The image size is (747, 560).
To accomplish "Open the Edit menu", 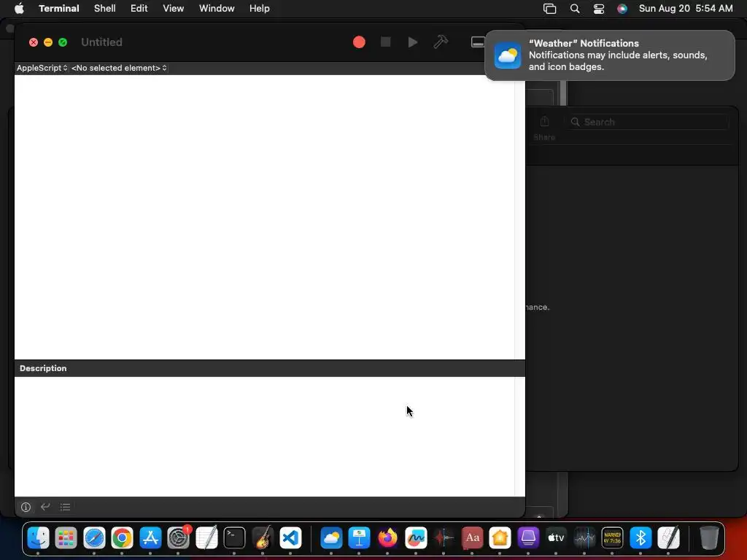I will point(139,8).
